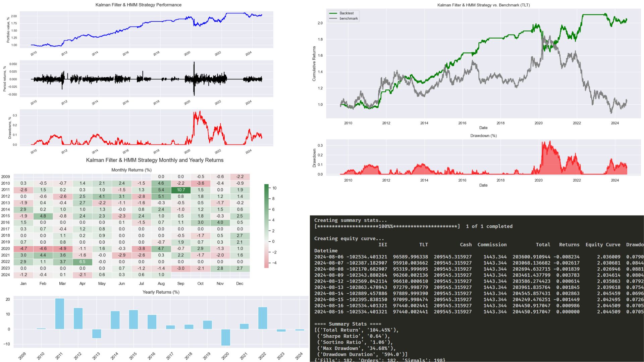Click the 'Monthly Returns (%)' heatmap title
This screenshot has height=362, width=644.
tap(131, 170)
